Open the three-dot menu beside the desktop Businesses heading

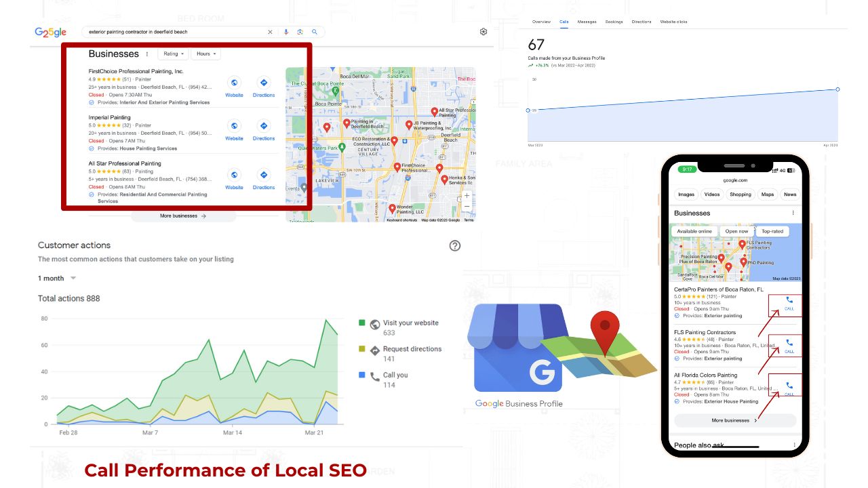coord(147,54)
